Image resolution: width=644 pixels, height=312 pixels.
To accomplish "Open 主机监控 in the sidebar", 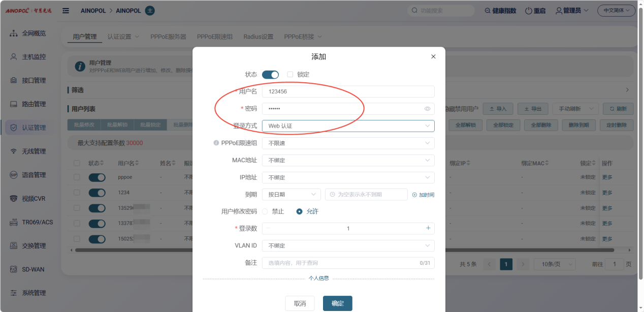I will pos(34,57).
